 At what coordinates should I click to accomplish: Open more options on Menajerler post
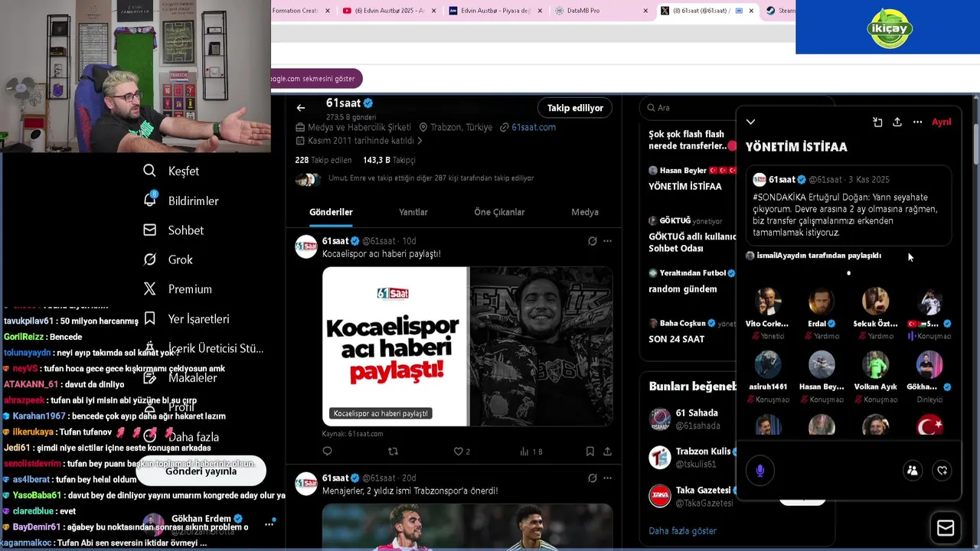608,478
